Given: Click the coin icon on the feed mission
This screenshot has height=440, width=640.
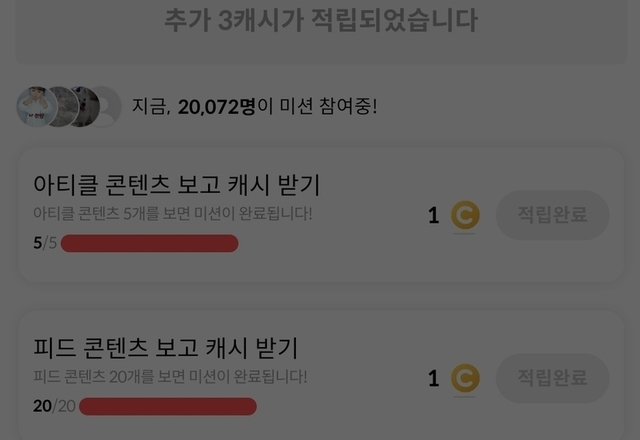Looking at the screenshot, I should 465,378.
